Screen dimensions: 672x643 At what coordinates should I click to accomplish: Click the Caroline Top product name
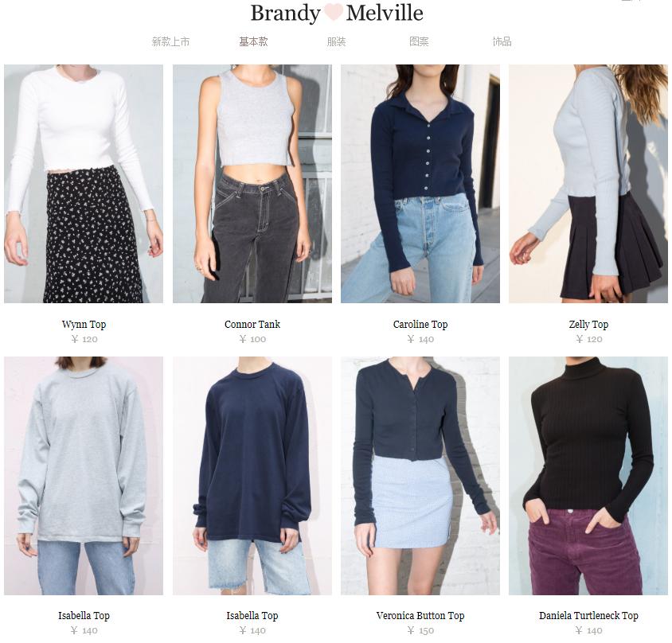point(420,324)
